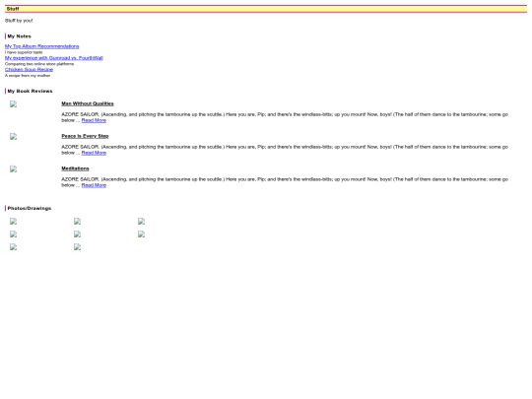Click the AZORE SAILOR excerpt under Peace Is Every Step
Viewport: 532px width, 399px height.
(x=285, y=150)
